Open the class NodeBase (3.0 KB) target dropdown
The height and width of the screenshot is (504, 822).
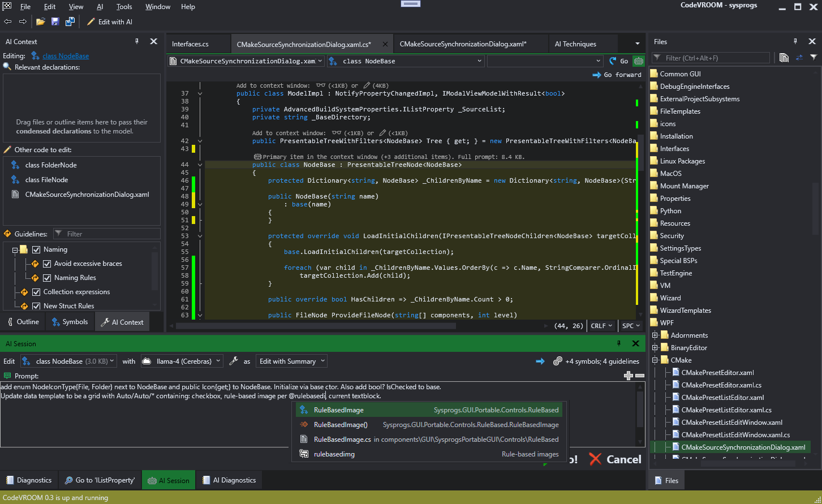pyautogui.click(x=68, y=361)
